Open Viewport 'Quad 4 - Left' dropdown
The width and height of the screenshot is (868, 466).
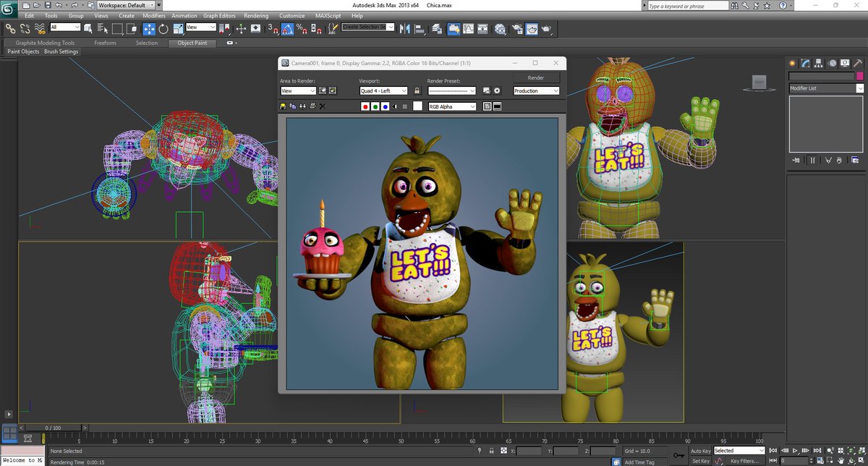click(383, 91)
